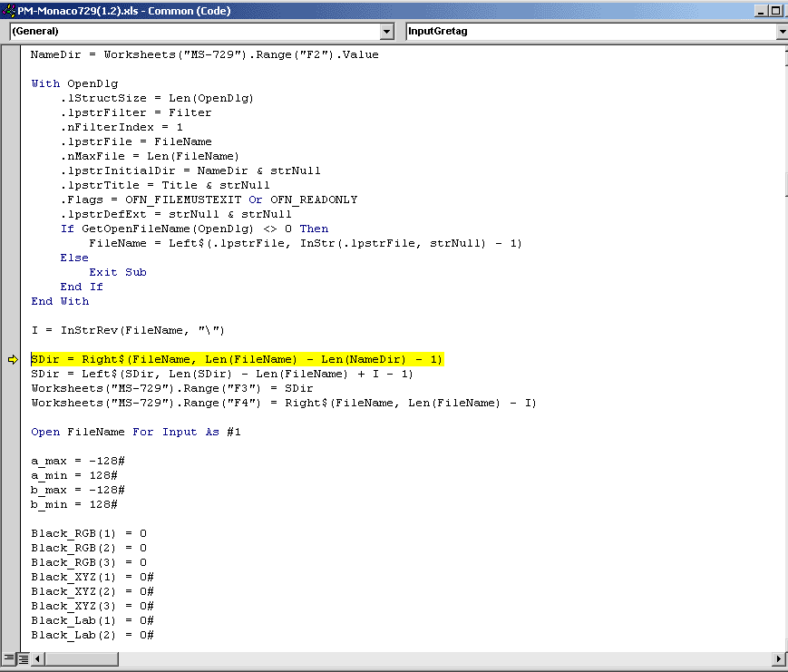
Task: Click the 'End If' line
Action: [x=82, y=287]
